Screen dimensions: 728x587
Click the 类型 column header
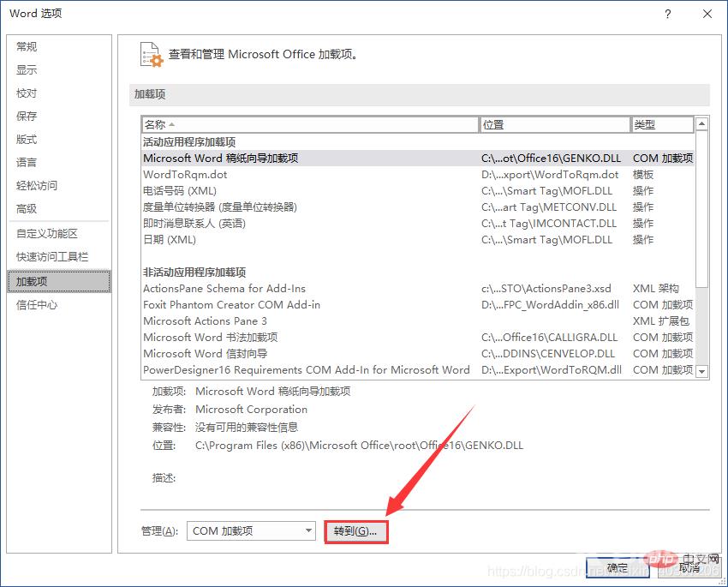[x=661, y=125]
